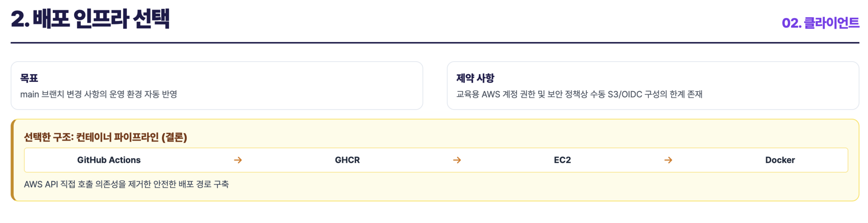Select the Docker pipeline step
868x223 pixels.
[780, 160]
